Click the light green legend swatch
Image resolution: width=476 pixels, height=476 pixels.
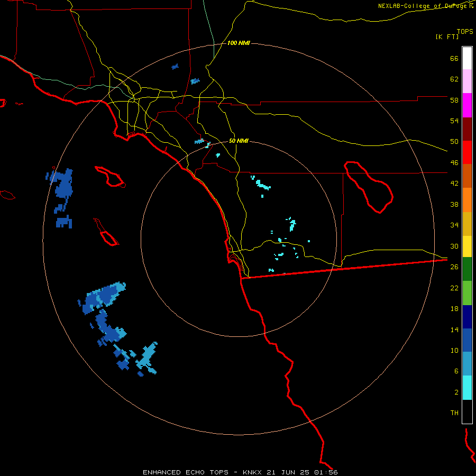click(467, 293)
